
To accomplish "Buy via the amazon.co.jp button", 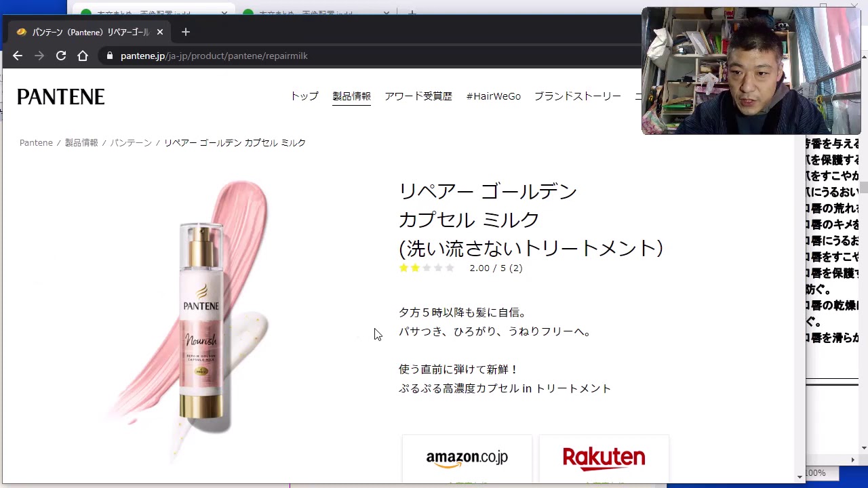I will point(467,459).
